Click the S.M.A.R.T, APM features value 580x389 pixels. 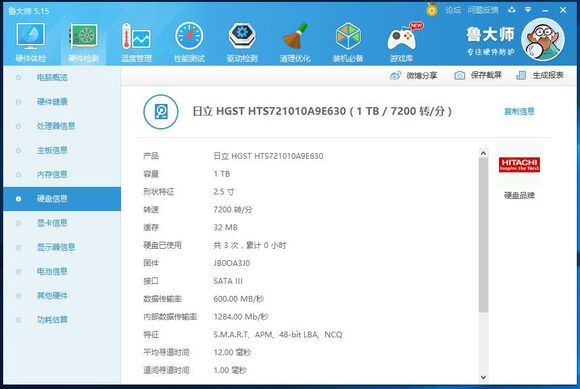click(278, 335)
